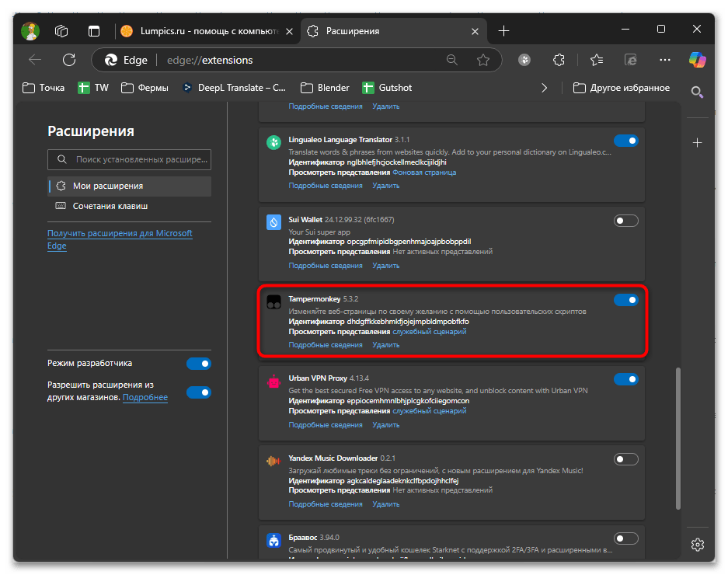
Task: Click the Urban VPN Proxy extension icon
Action: [x=274, y=382]
